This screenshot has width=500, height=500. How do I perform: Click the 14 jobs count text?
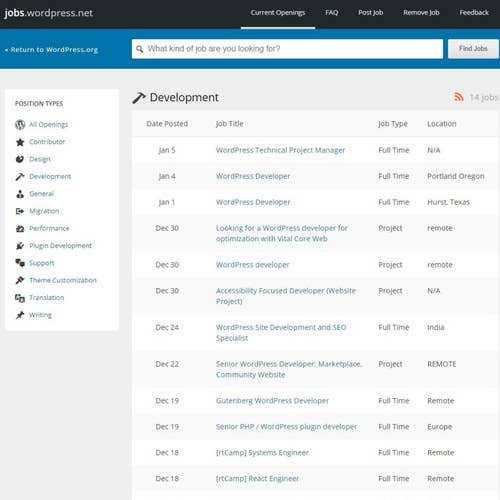[484, 98]
